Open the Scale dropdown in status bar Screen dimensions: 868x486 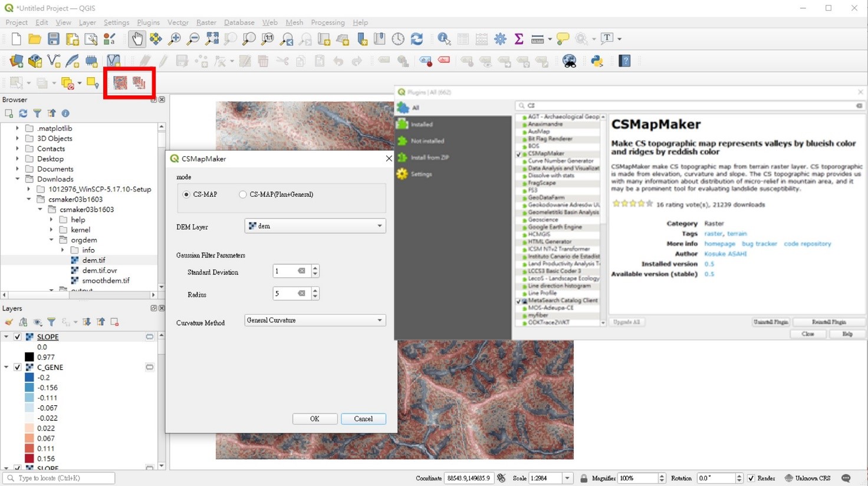pos(567,478)
